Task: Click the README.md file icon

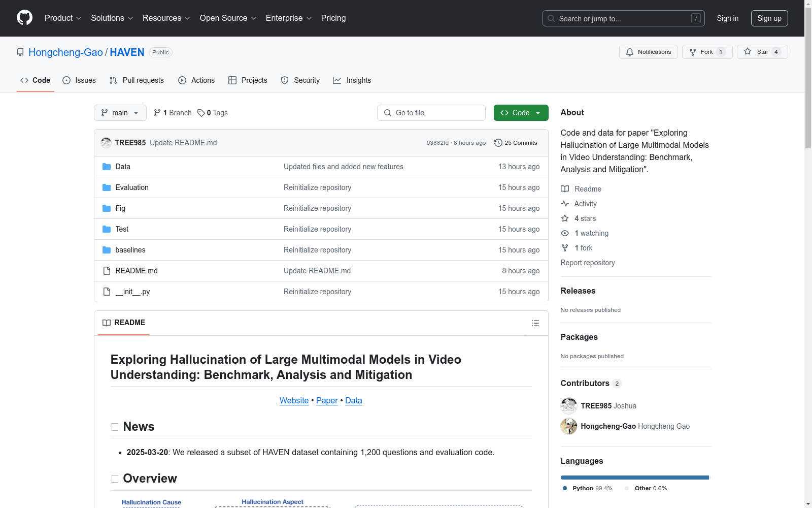Action: [x=107, y=271]
